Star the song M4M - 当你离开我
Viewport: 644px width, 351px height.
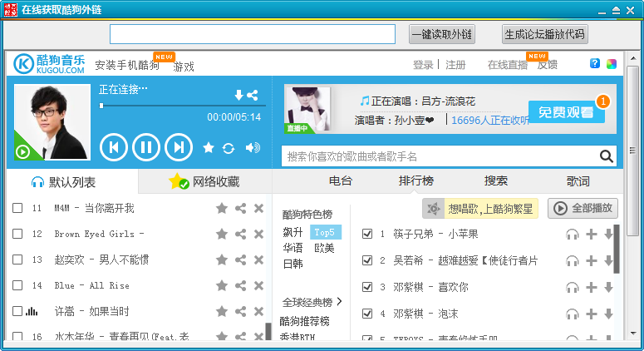click(x=222, y=209)
